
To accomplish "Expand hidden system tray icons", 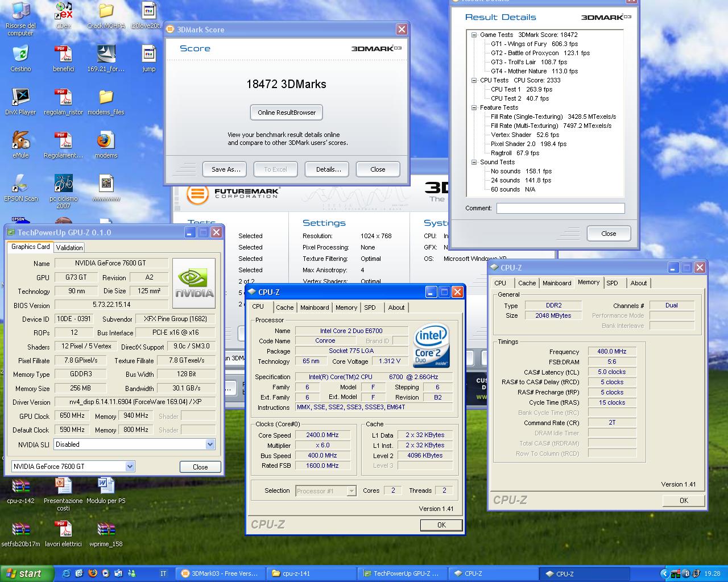I will pyautogui.click(x=664, y=573).
